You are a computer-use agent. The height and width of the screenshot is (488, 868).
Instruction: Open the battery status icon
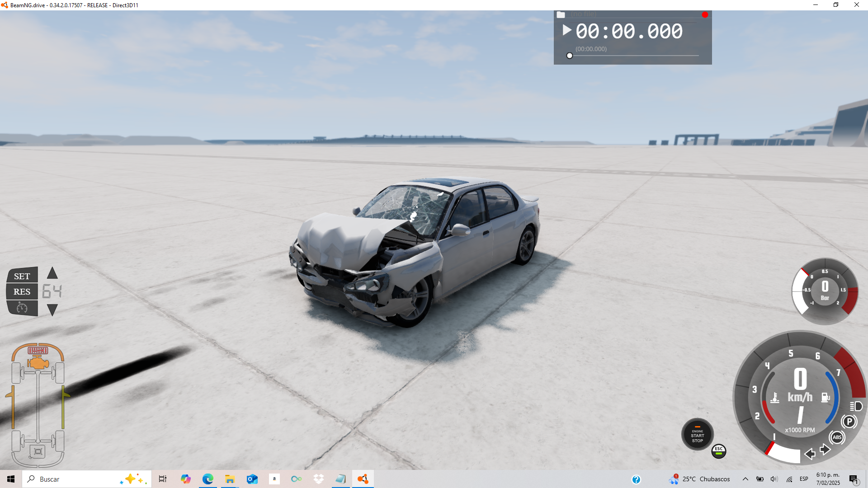click(x=760, y=479)
